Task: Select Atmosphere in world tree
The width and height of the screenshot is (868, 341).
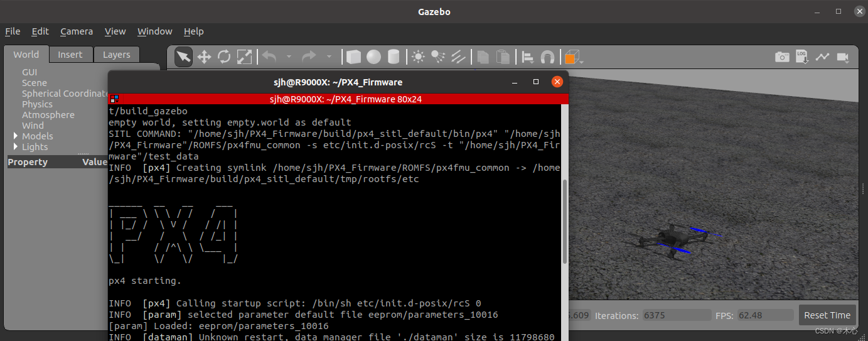Action: [x=48, y=115]
